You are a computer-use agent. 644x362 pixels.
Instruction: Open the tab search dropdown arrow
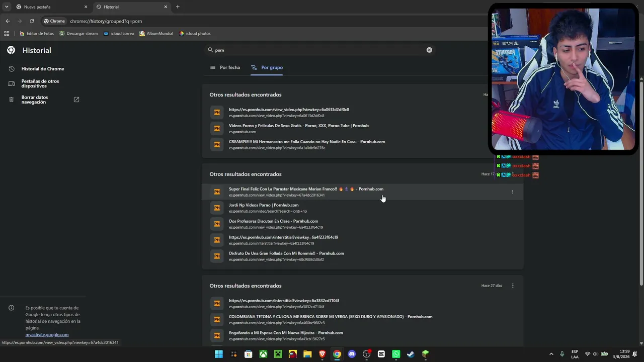[7, 7]
